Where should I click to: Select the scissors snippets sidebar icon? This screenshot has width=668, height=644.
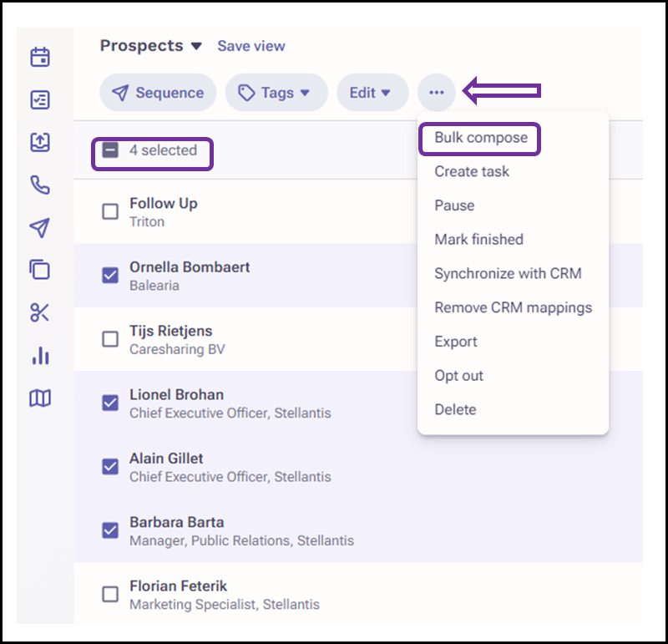[40, 313]
